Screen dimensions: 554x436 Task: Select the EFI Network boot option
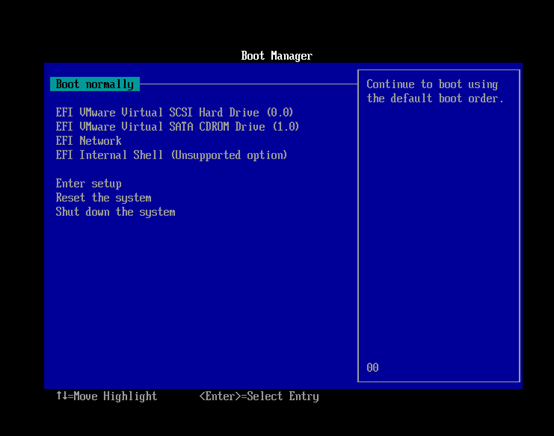88,141
